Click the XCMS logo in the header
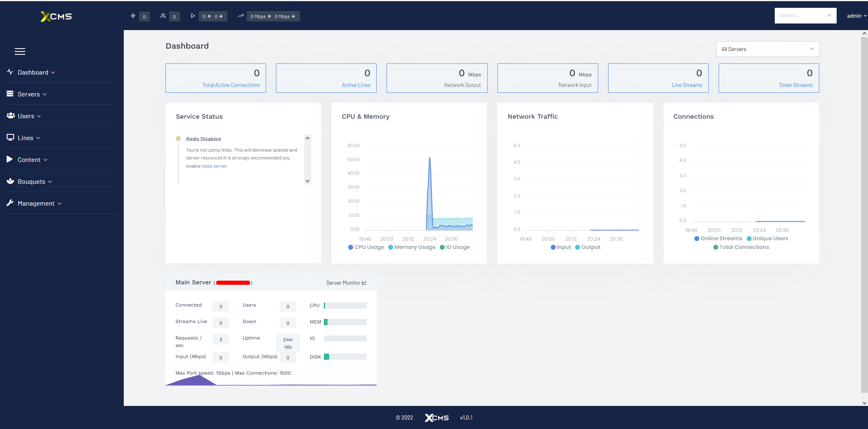Viewport: 868px width, 429px height. tap(56, 16)
